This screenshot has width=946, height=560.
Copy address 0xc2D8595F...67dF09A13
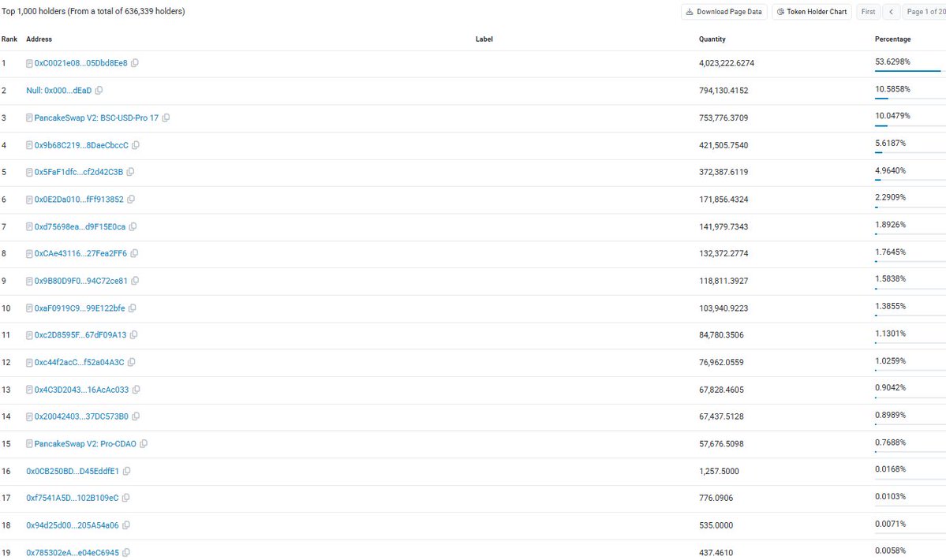[134, 334]
